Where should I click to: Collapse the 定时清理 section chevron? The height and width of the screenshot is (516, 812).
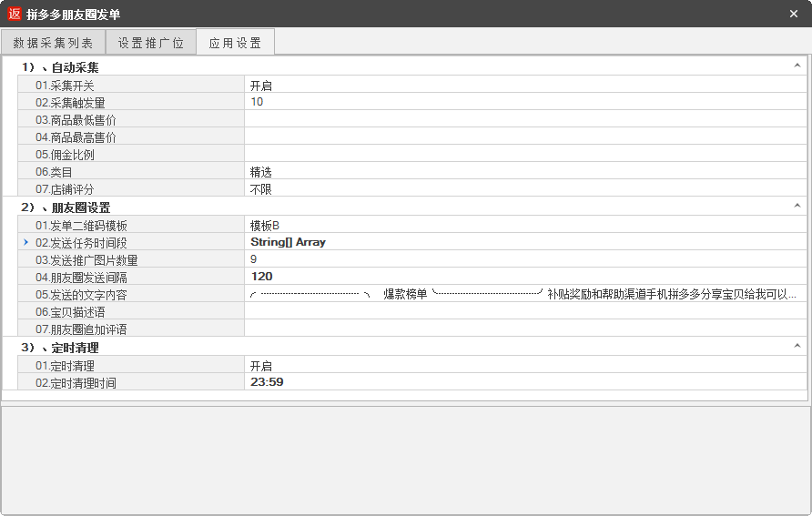[797, 346]
